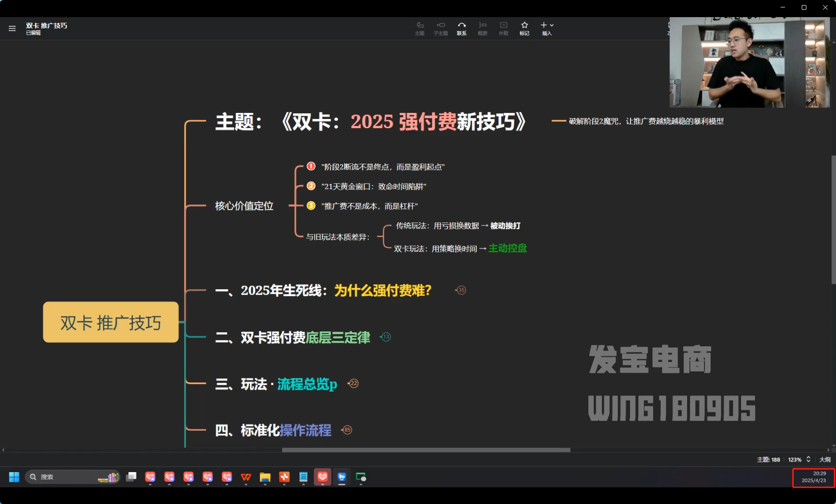Click the 123% zoom level stepper
The height and width of the screenshot is (504, 836).
808,460
